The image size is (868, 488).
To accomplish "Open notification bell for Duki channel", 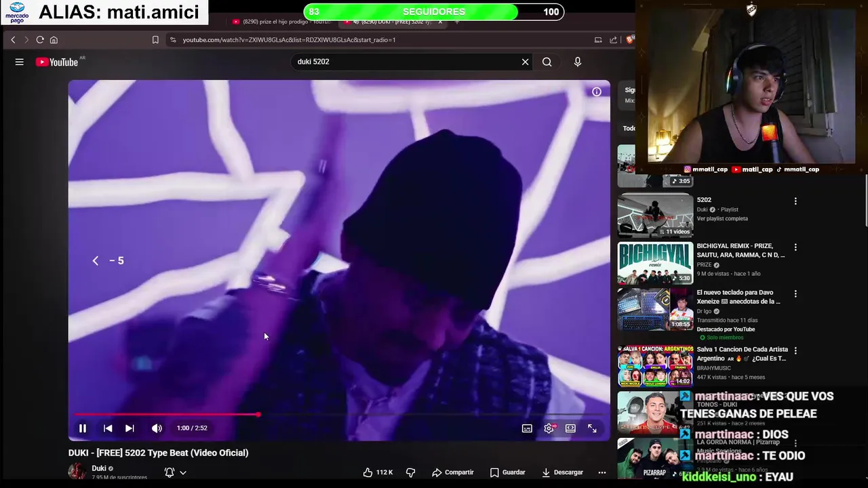I will pos(170,472).
